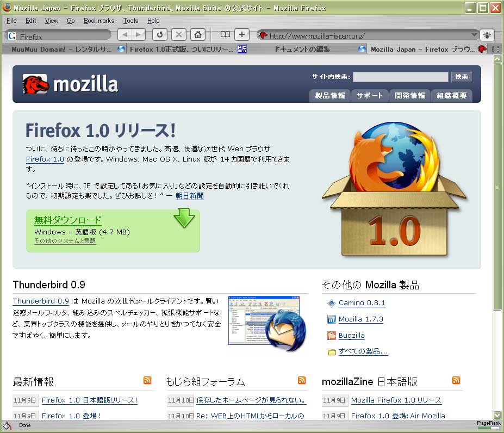Click the RSS icon next to mozillaZine 日本語版
The height and width of the screenshot is (433, 504).
[x=456, y=380]
